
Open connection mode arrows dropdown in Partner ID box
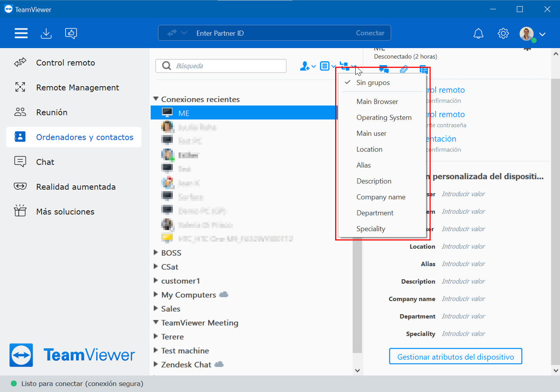pos(177,33)
